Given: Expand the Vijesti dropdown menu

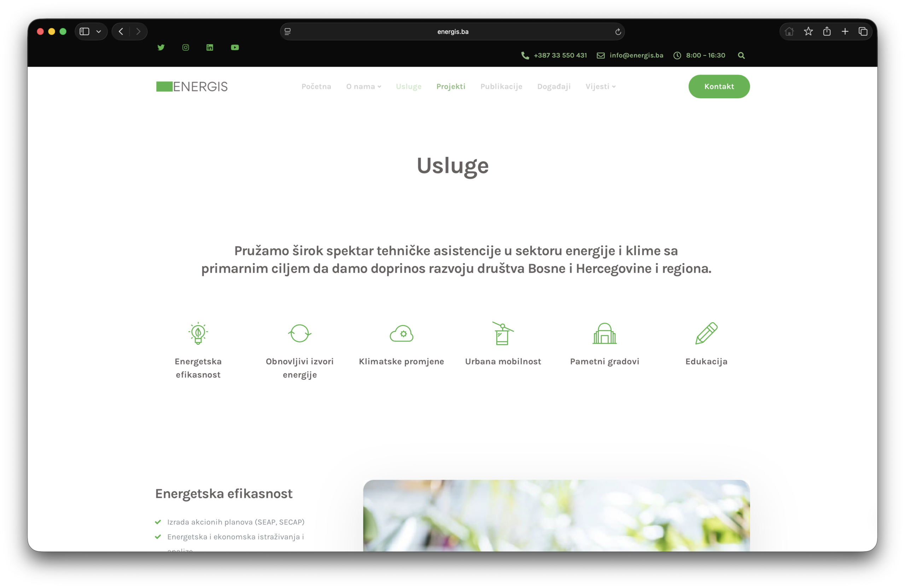Looking at the screenshot, I should pyautogui.click(x=600, y=87).
